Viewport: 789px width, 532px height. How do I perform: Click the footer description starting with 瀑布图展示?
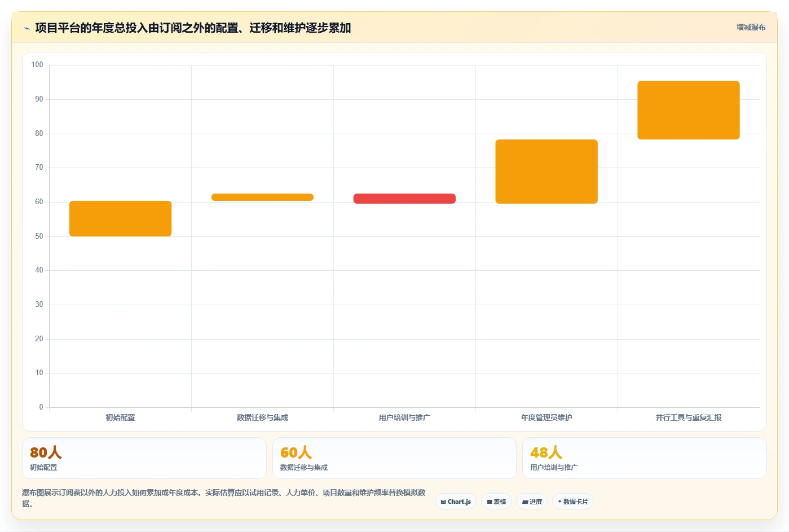tap(224, 498)
